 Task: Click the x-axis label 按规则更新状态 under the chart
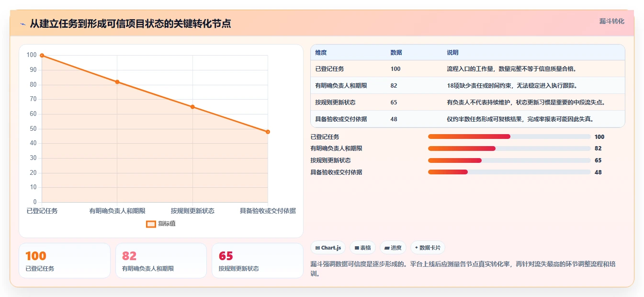(x=192, y=211)
